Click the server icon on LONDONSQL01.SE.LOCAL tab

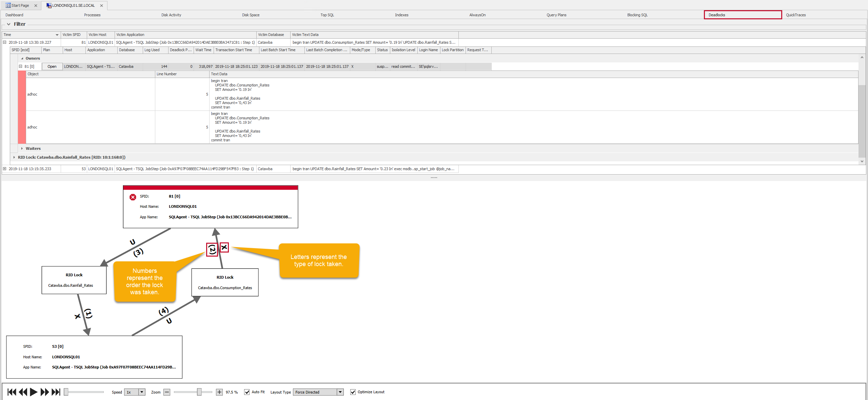(x=48, y=5)
